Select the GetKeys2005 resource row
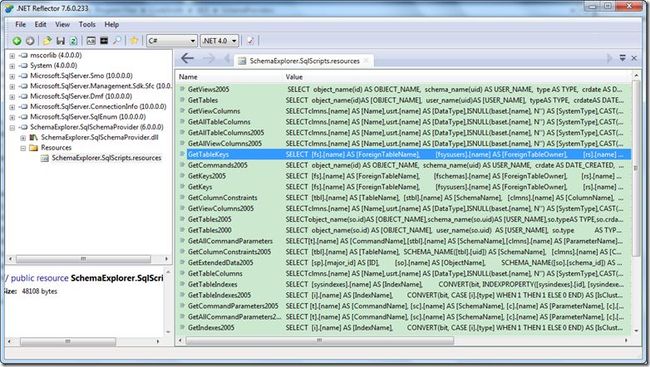 405,176
